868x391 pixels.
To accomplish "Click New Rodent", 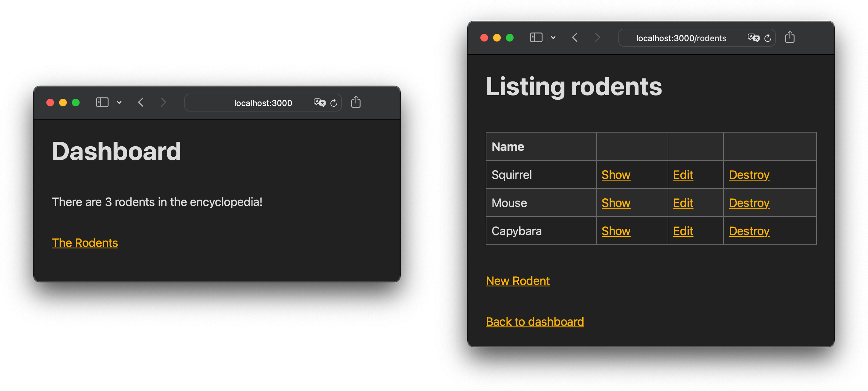I will (x=517, y=280).
